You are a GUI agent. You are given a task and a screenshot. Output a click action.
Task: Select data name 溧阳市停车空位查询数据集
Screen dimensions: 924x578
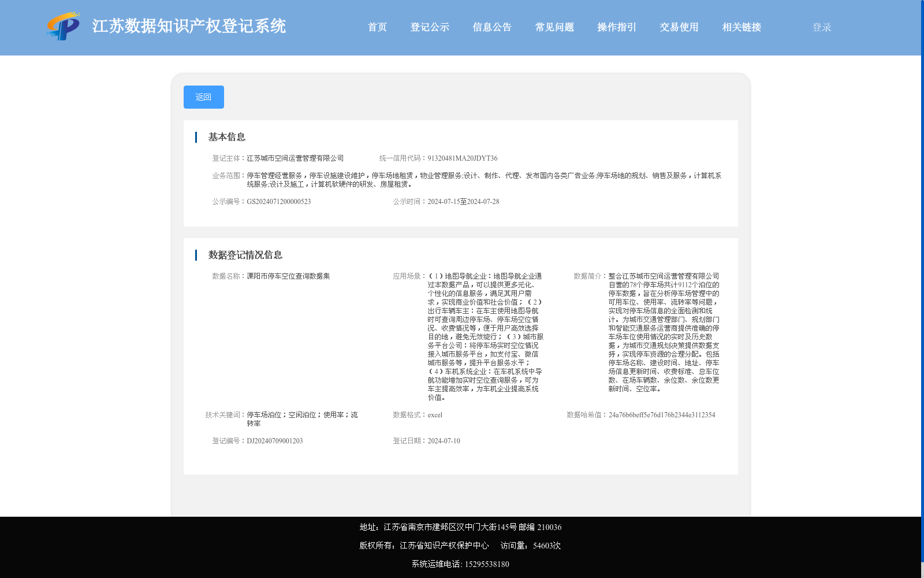288,276
